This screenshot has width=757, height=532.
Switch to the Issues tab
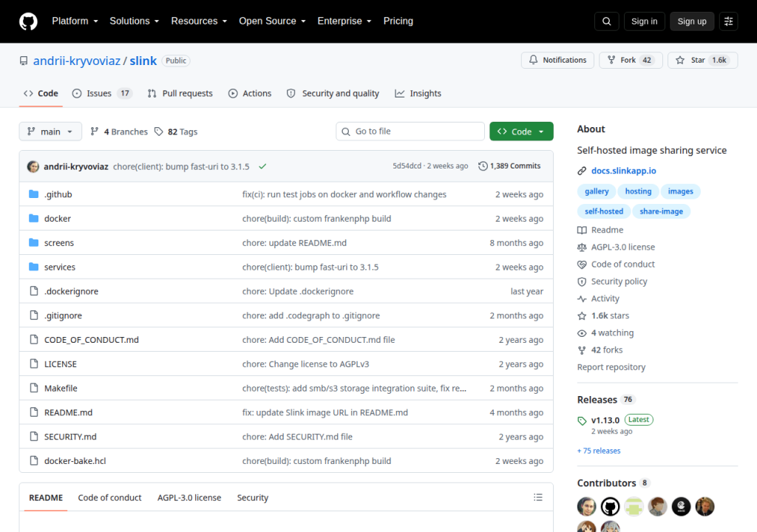102,94
